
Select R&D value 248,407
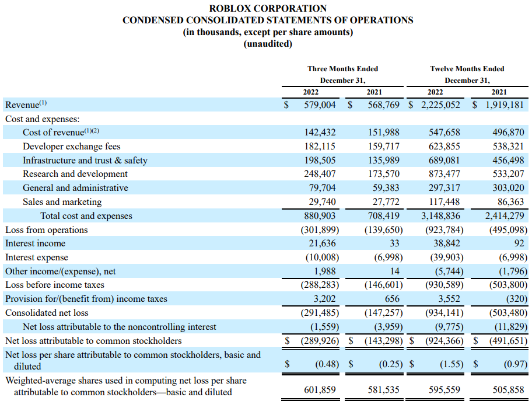320,174
